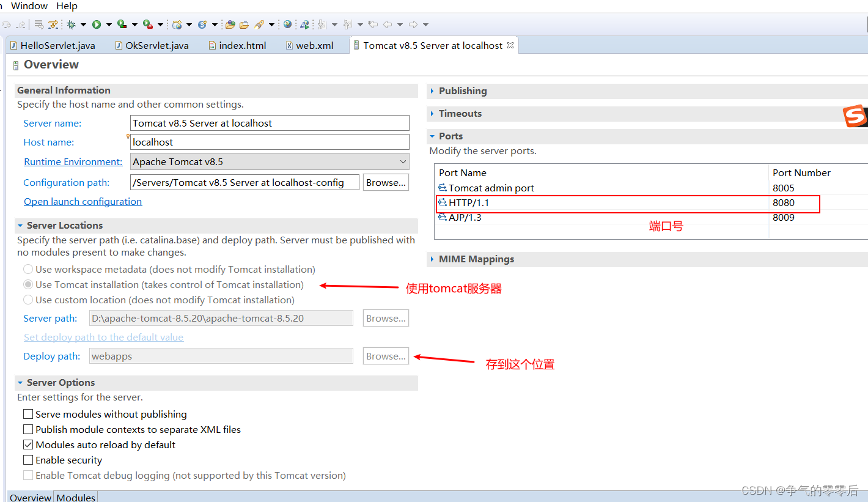
Task: Click the New Servlet icon
Action: coord(202,24)
